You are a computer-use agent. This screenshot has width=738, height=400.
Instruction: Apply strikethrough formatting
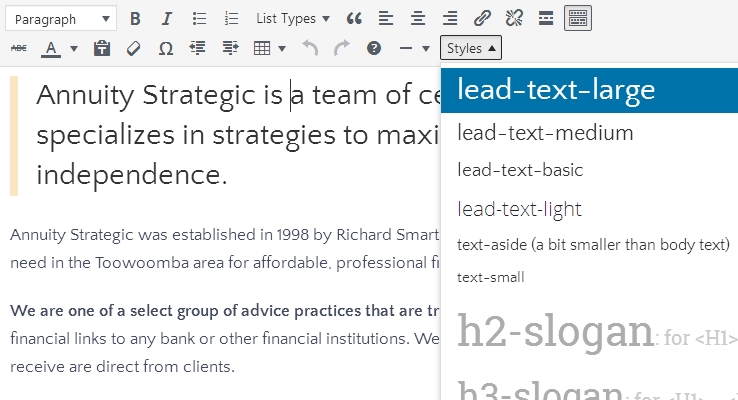[19, 48]
